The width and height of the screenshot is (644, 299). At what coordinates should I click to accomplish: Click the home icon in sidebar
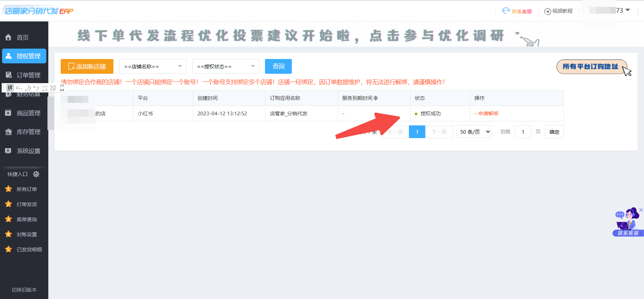coord(8,37)
